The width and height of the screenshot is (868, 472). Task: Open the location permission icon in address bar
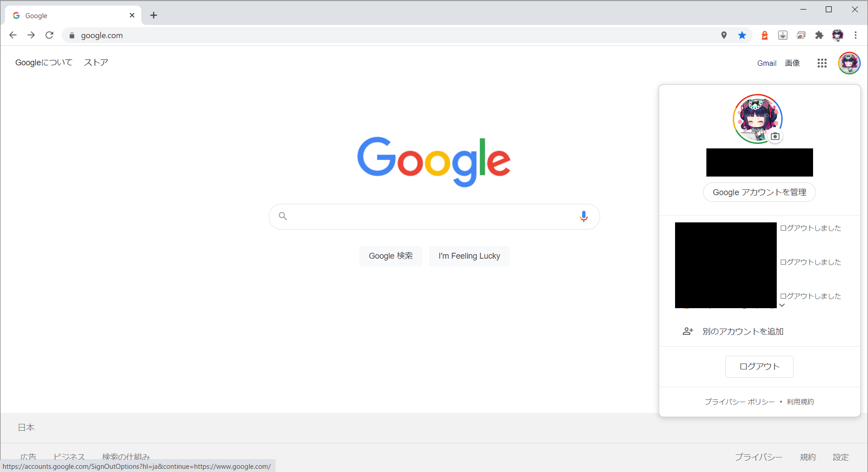(x=724, y=35)
